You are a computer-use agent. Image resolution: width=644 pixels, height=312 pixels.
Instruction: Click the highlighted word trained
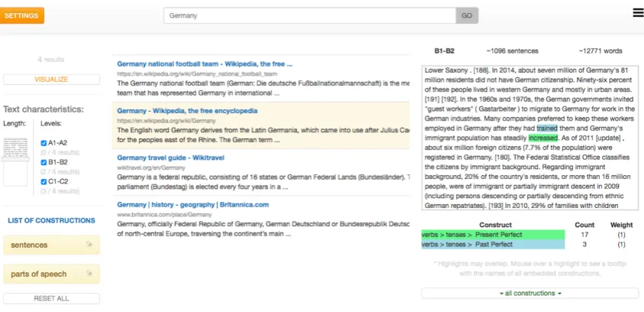click(x=547, y=128)
